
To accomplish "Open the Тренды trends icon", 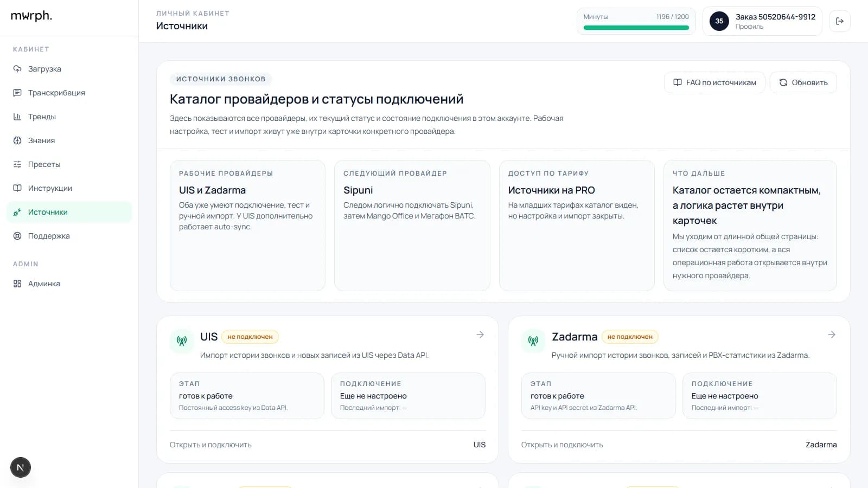I will tap(17, 117).
